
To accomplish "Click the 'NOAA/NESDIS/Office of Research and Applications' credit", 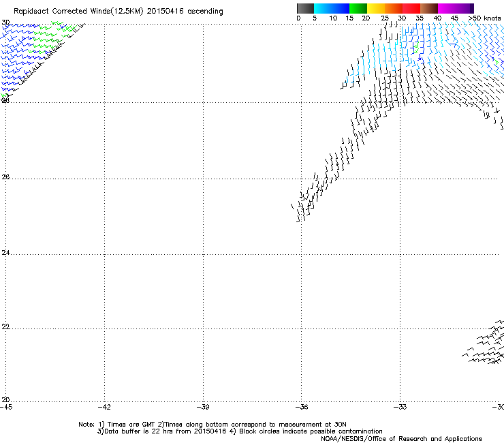I will coord(401,439).
